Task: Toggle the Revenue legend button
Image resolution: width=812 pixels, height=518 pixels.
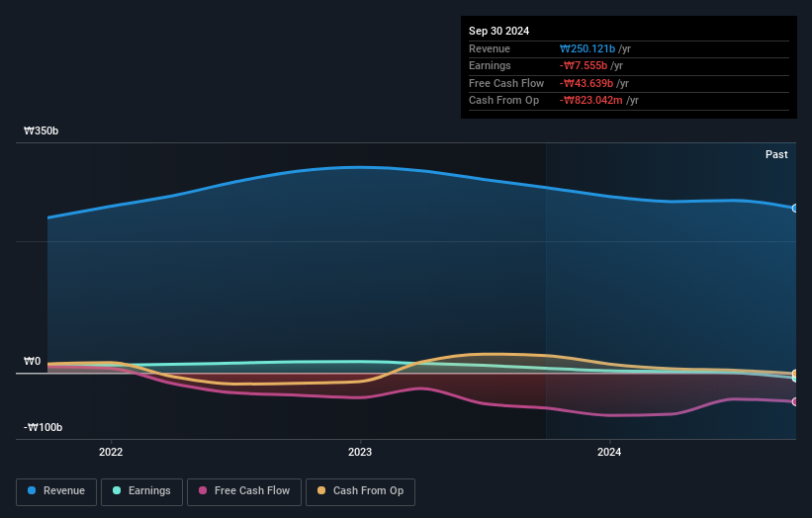Action: point(56,491)
